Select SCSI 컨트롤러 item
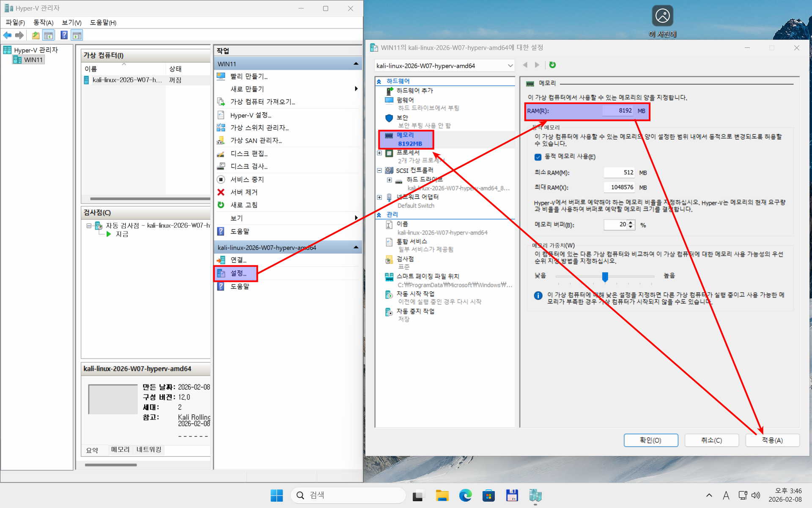812x508 pixels. tap(414, 170)
